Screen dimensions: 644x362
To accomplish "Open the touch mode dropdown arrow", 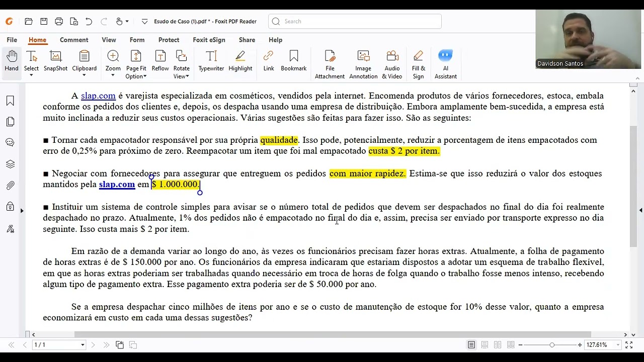I will pos(127,22).
